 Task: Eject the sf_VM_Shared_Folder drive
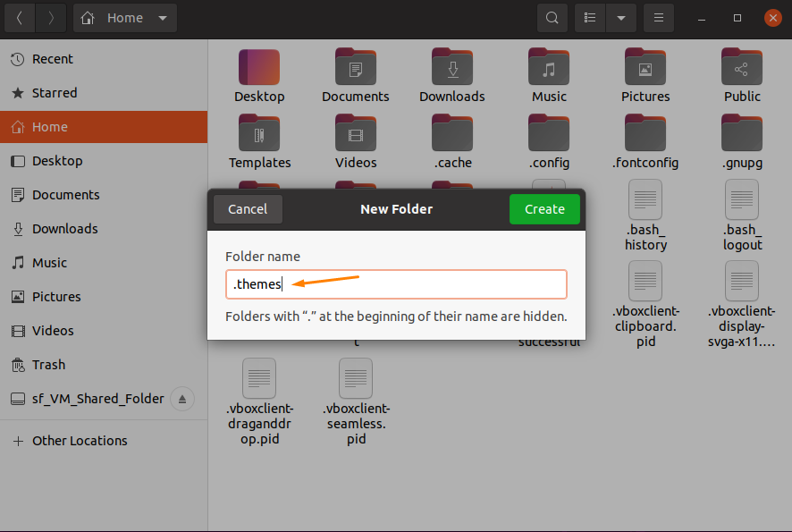pos(182,399)
